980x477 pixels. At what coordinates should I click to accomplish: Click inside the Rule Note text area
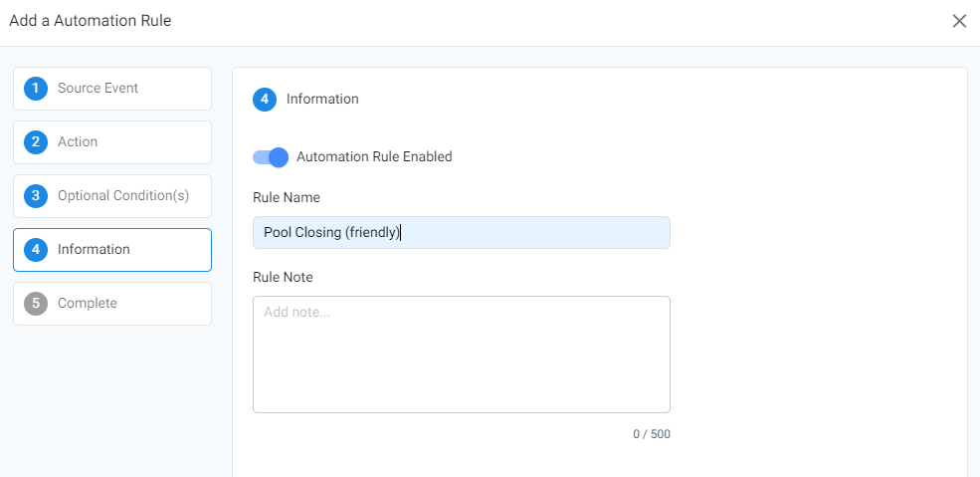(x=462, y=355)
